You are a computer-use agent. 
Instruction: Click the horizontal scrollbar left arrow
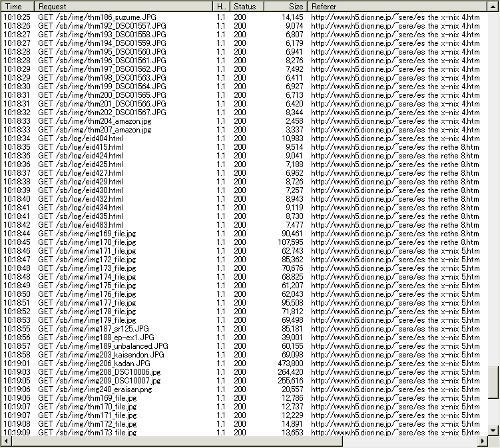tap(7, 441)
